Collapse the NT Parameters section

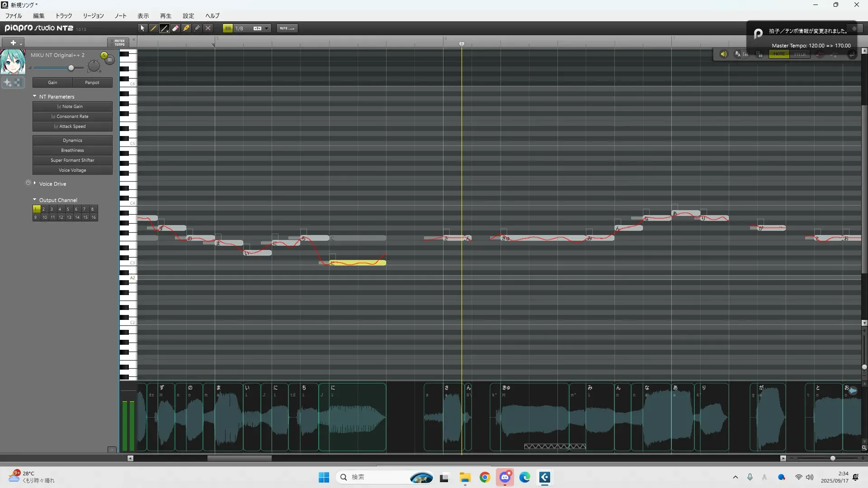[x=35, y=96]
